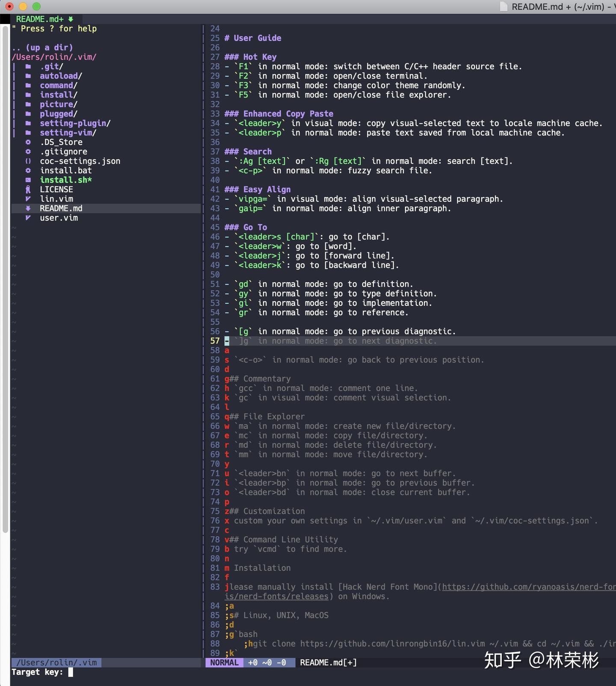Click the markdown arrow icon beside README.md
The height and width of the screenshot is (686, 616).
(28, 208)
